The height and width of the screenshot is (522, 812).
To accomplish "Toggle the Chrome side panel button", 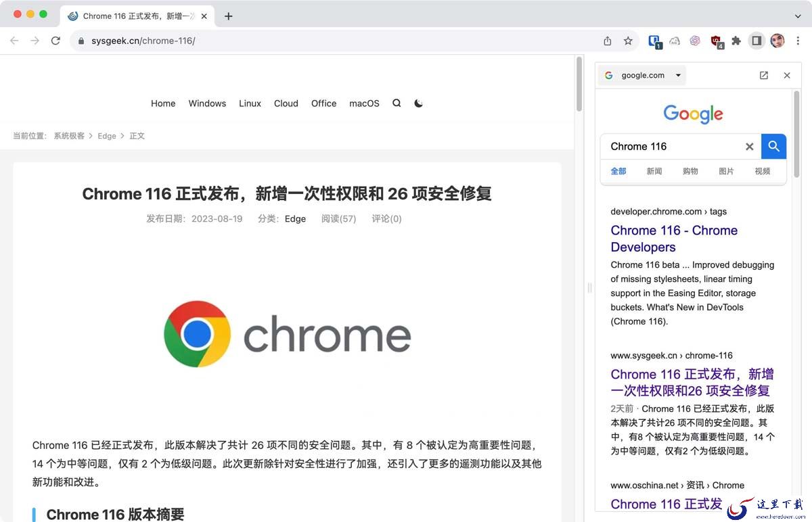I will point(757,41).
